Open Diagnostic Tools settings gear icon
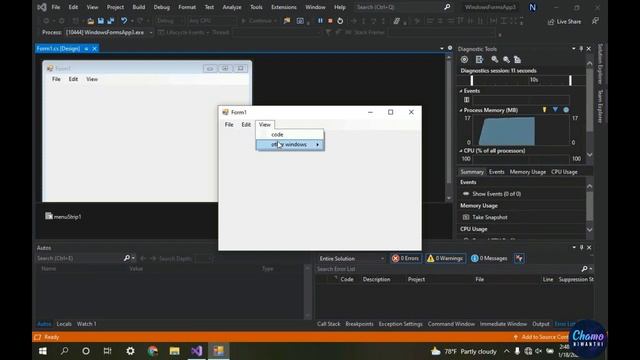Screen dimensions: 640x360 [x=464, y=60]
